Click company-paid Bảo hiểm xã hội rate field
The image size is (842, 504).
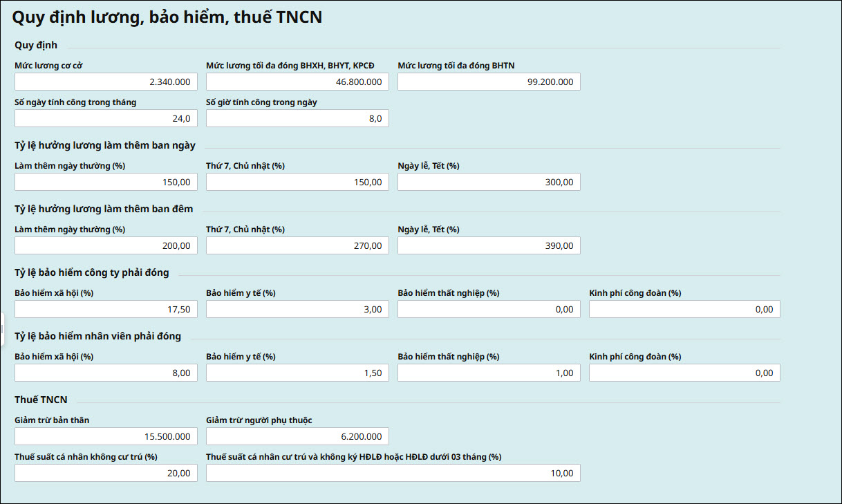pos(106,310)
